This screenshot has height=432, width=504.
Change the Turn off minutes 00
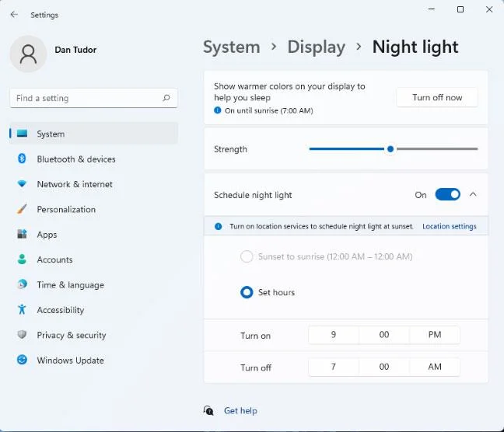[x=384, y=367]
